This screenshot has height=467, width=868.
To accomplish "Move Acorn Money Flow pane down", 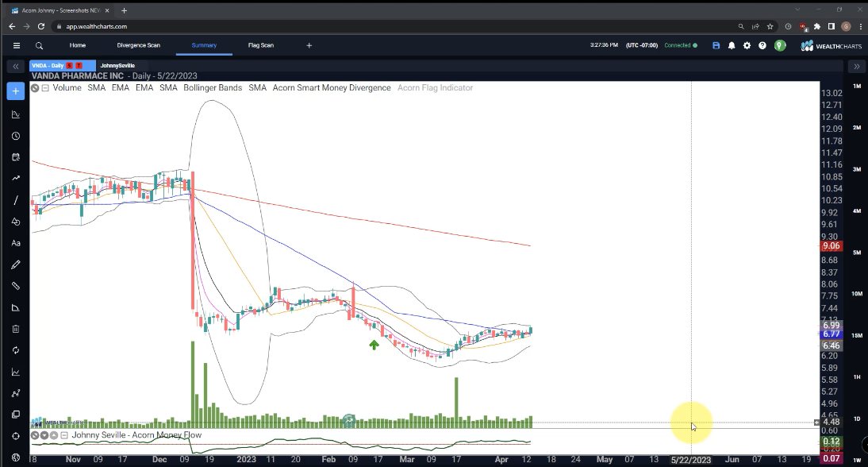I will click(x=44, y=435).
